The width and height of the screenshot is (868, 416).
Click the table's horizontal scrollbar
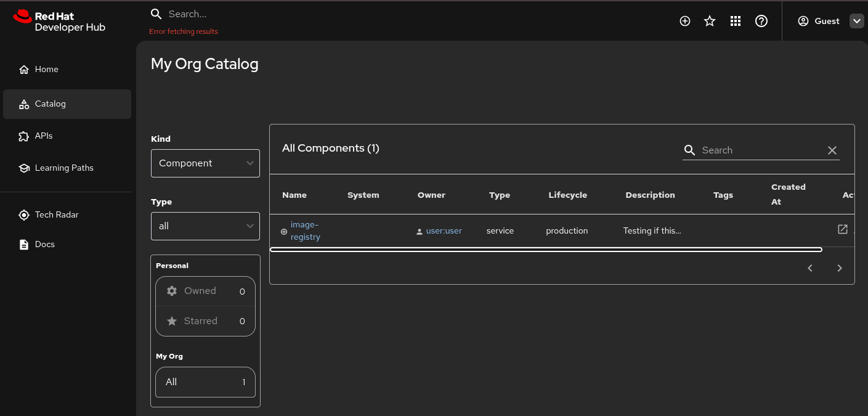pos(546,250)
